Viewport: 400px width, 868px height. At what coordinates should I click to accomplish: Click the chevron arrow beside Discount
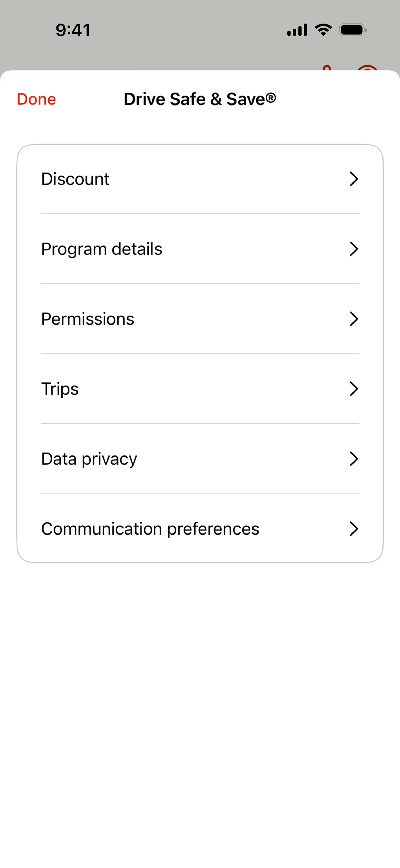[x=353, y=179]
